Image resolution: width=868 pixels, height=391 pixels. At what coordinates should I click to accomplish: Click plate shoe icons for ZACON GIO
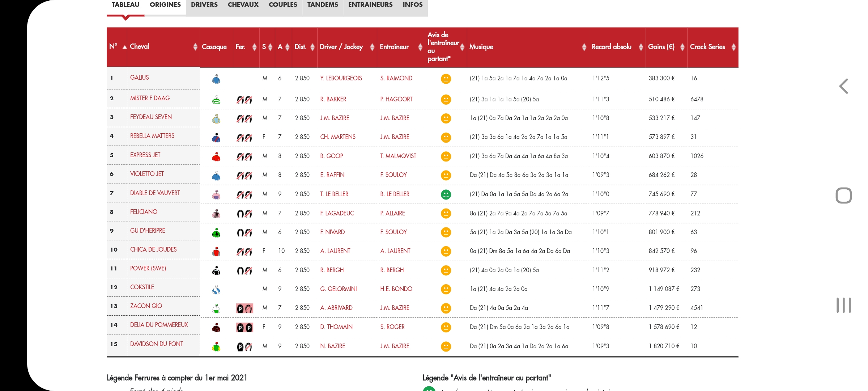click(244, 308)
